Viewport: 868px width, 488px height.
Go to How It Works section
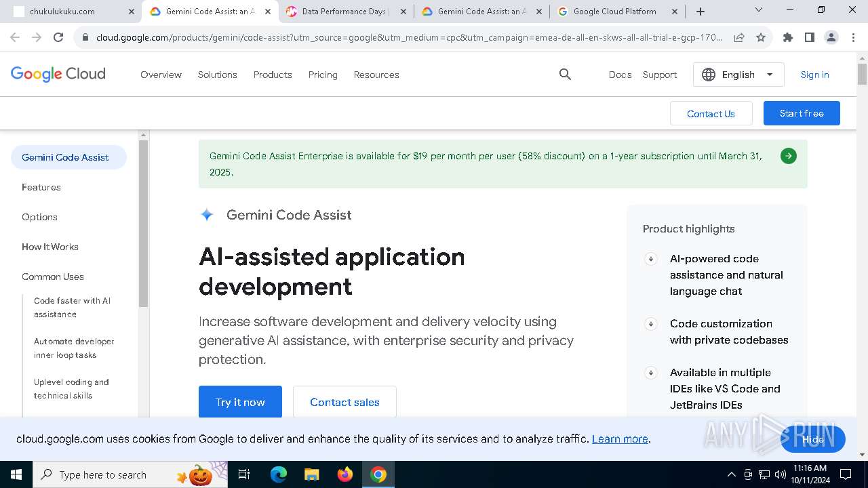point(50,247)
